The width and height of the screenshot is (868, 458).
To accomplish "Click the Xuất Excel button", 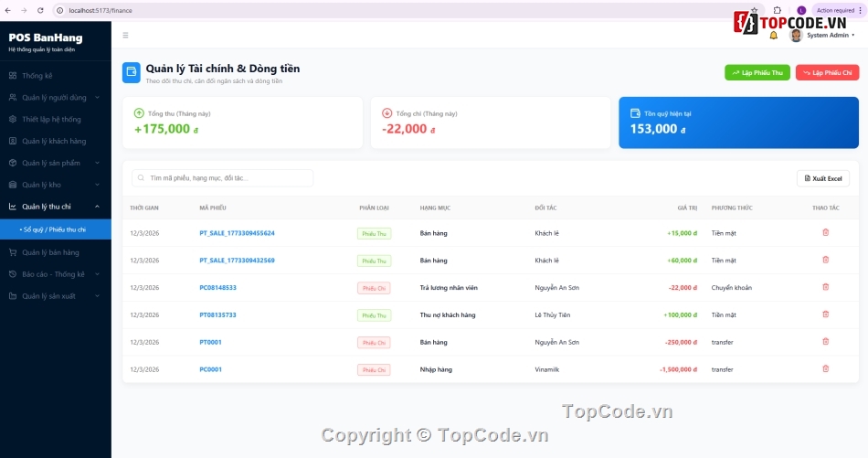I will [823, 178].
